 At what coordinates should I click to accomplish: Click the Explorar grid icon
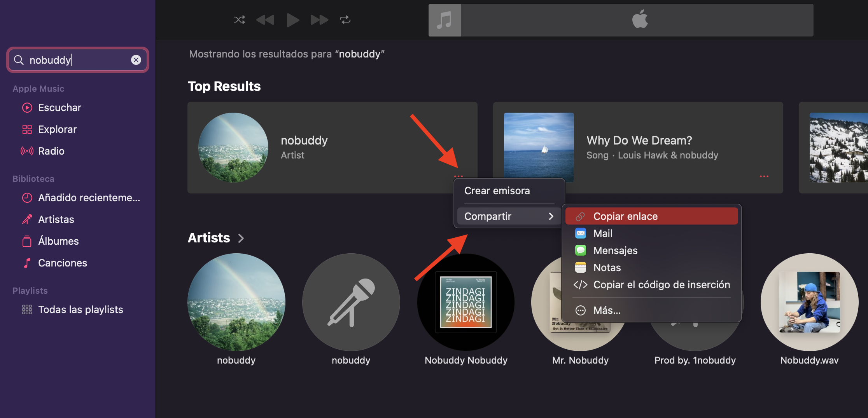[27, 129]
